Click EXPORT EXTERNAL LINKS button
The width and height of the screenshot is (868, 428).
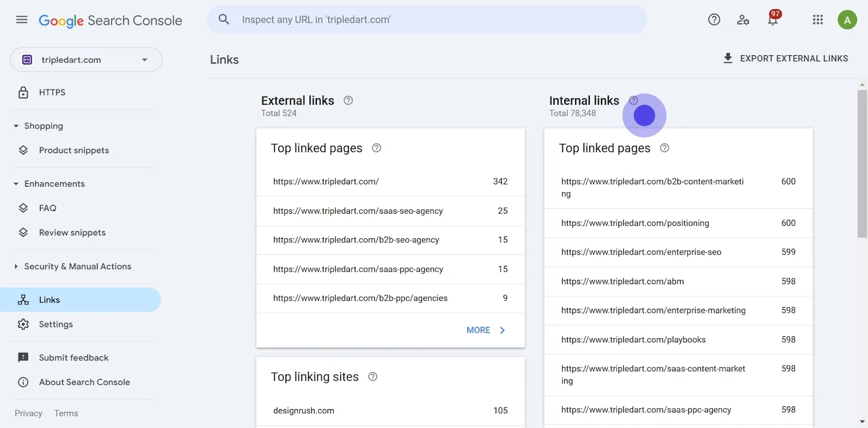(786, 58)
